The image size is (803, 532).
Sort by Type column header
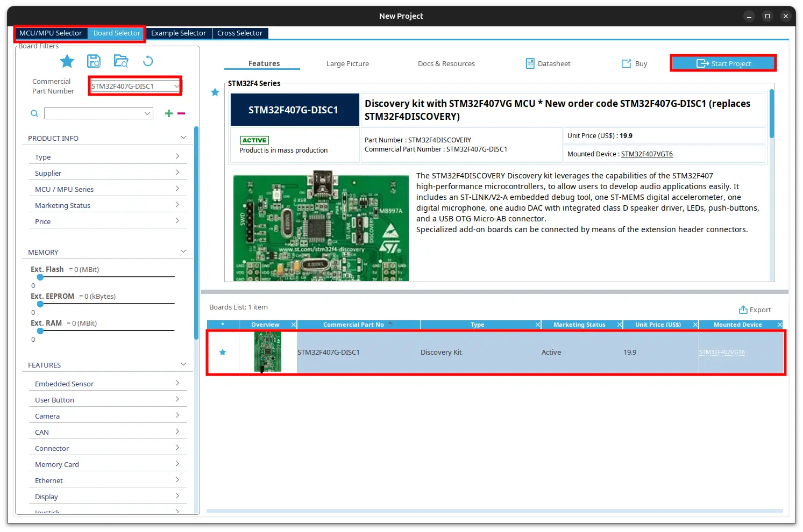point(477,325)
